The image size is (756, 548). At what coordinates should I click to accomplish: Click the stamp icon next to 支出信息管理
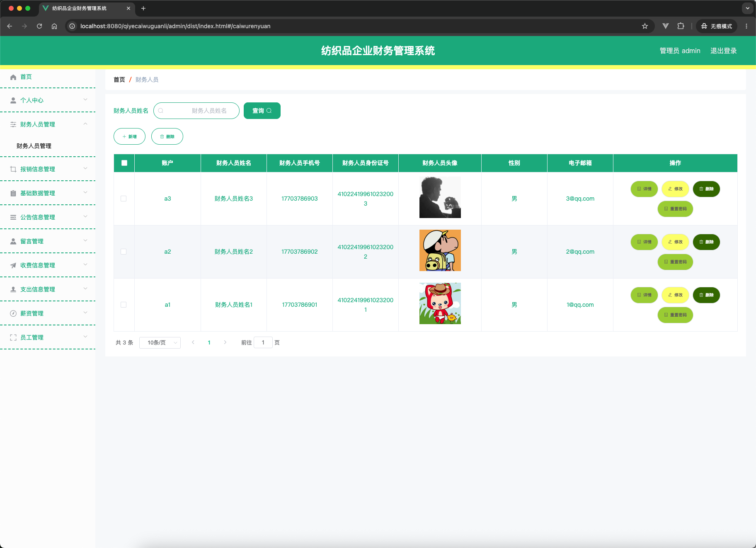13,290
